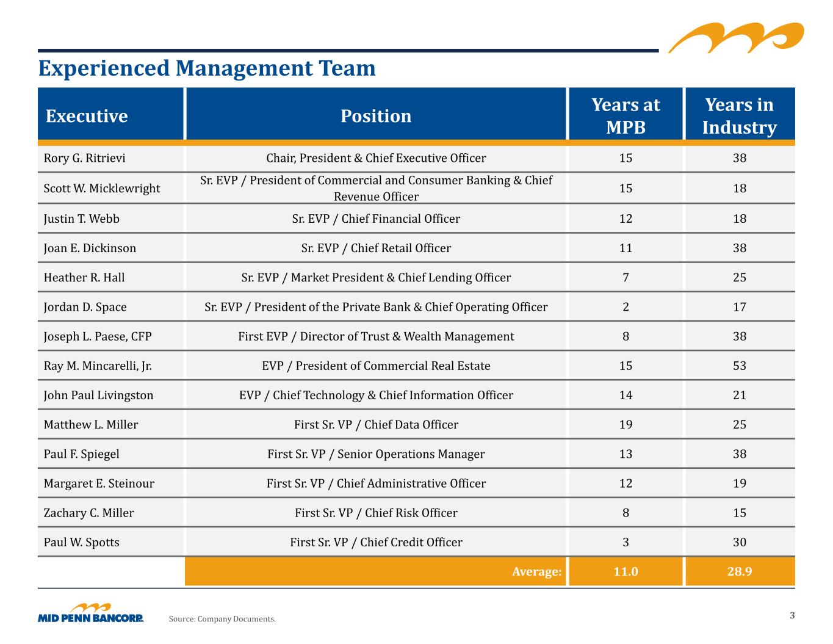Click the orange wave logo top right
Viewport: 833px width, 644px height.
(x=736, y=38)
